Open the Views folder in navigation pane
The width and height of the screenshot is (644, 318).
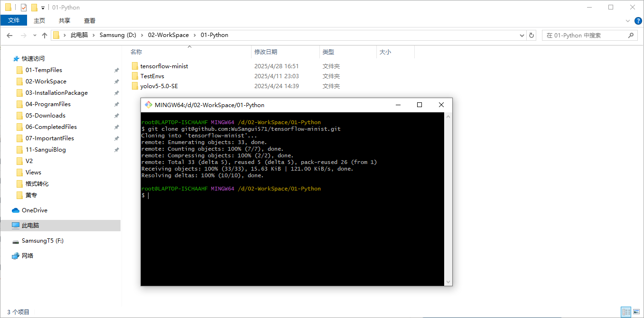[x=33, y=173]
